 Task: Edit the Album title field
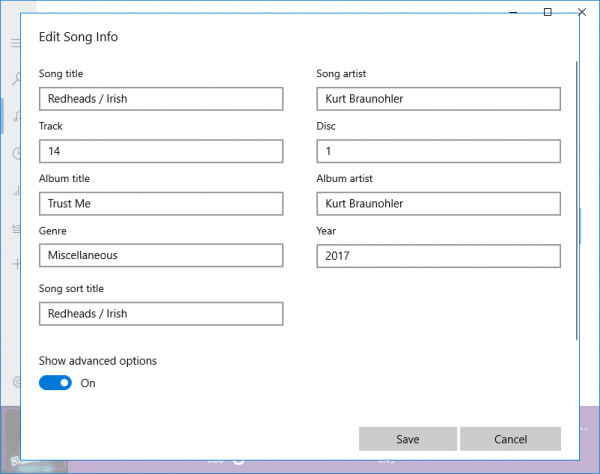[x=161, y=203]
